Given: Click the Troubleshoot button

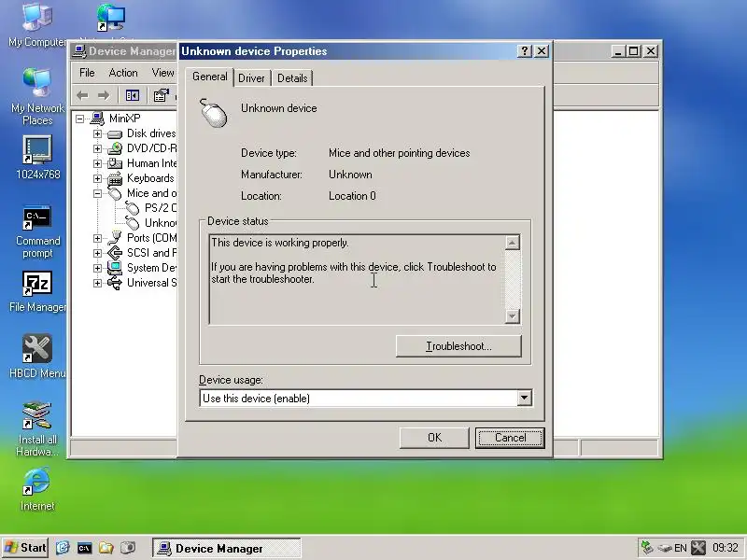Looking at the screenshot, I should 458,346.
